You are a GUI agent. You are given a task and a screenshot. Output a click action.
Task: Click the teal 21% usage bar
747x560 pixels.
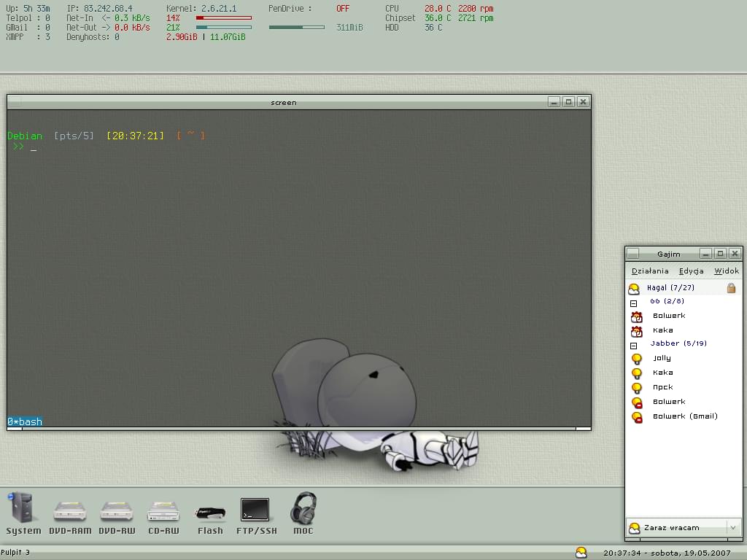tap(223, 28)
